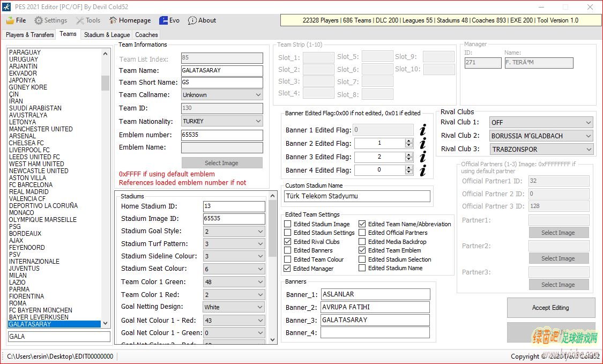
Task: Open Rival Club 2 dropdown
Action: click(541, 136)
